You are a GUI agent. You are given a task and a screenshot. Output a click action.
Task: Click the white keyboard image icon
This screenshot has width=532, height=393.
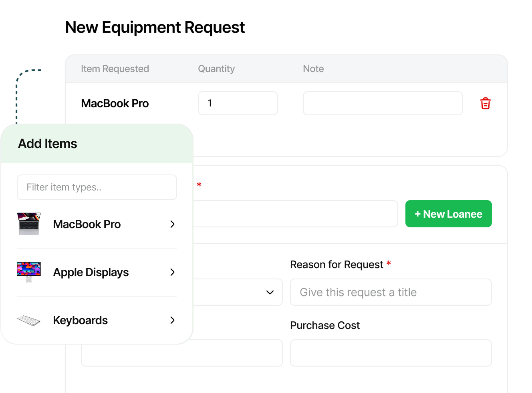tap(28, 320)
